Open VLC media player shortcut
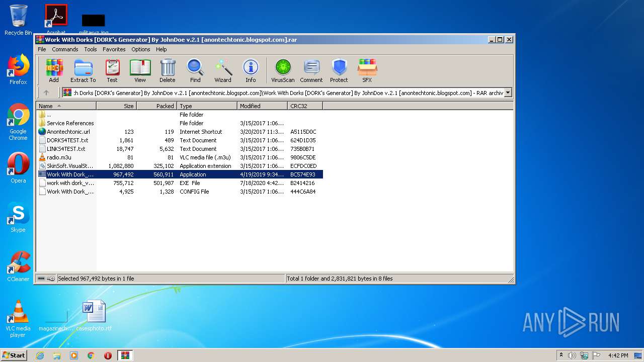The width and height of the screenshot is (644, 362). coord(18,319)
